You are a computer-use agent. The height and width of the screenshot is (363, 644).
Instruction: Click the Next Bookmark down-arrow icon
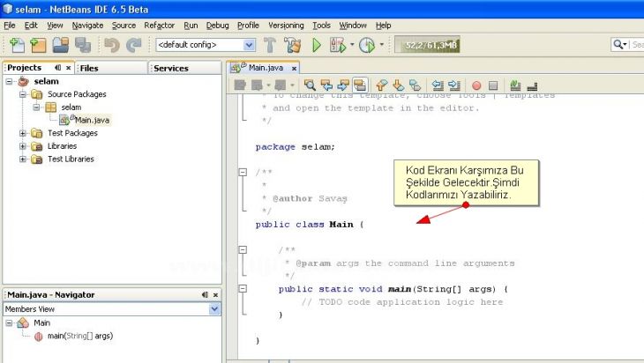398,85
